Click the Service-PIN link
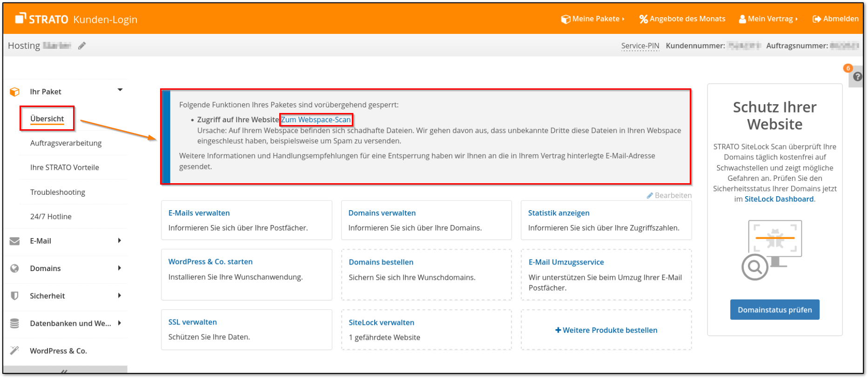The width and height of the screenshot is (868, 378). click(640, 46)
